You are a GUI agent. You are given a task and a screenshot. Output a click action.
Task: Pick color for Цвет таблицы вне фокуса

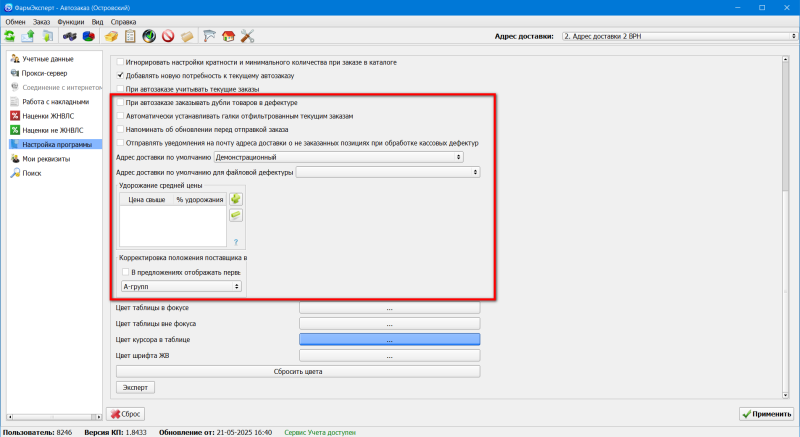click(389, 324)
